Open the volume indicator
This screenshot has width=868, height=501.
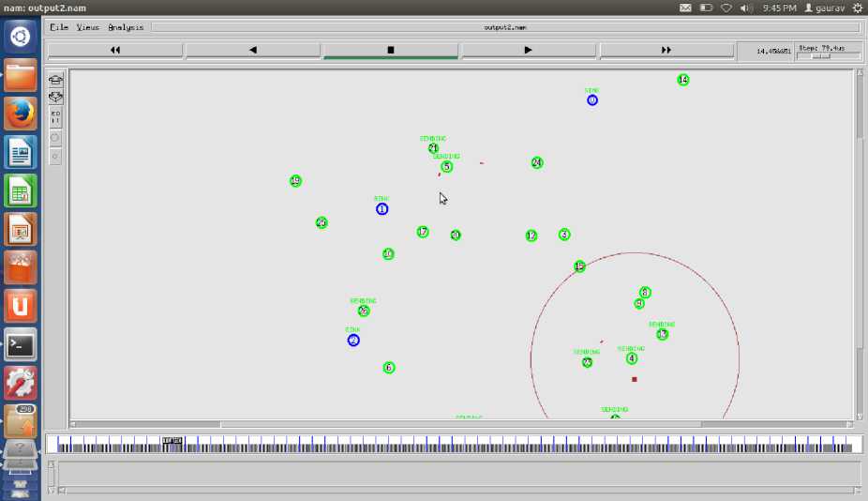click(x=745, y=8)
